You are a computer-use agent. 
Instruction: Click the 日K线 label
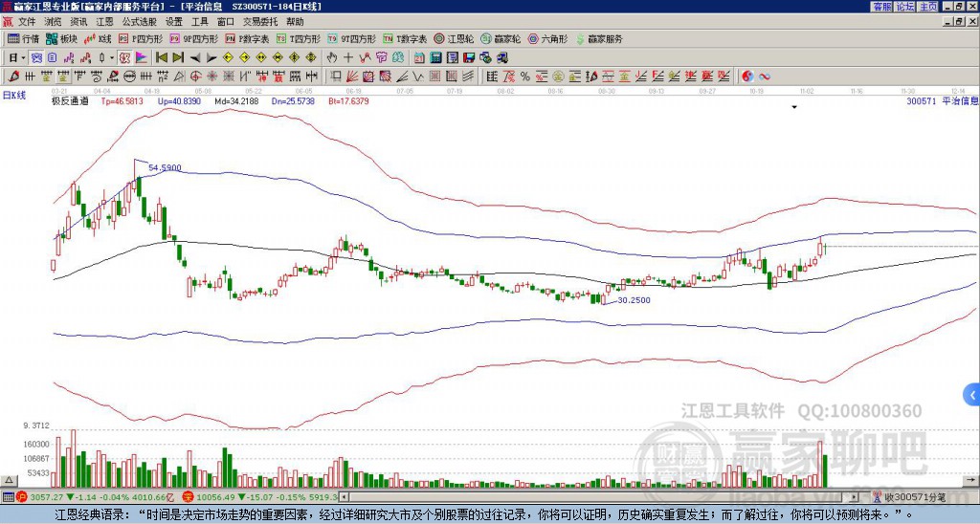click(14, 96)
